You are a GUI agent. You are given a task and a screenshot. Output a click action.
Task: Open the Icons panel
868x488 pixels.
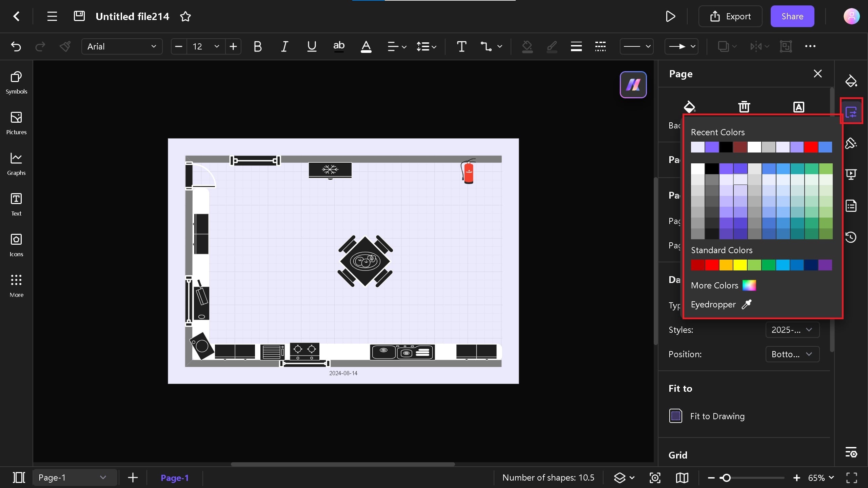pyautogui.click(x=16, y=245)
